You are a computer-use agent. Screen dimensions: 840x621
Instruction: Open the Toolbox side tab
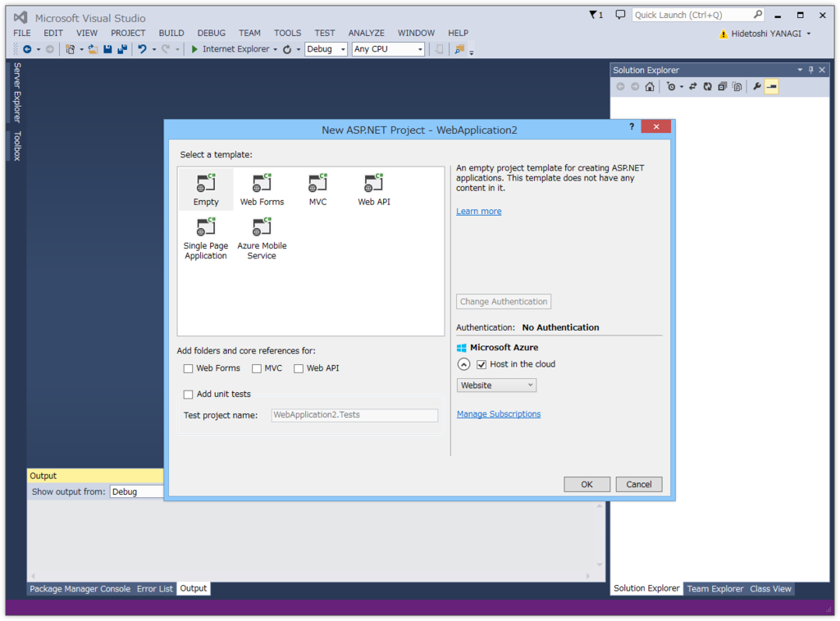[x=17, y=146]
